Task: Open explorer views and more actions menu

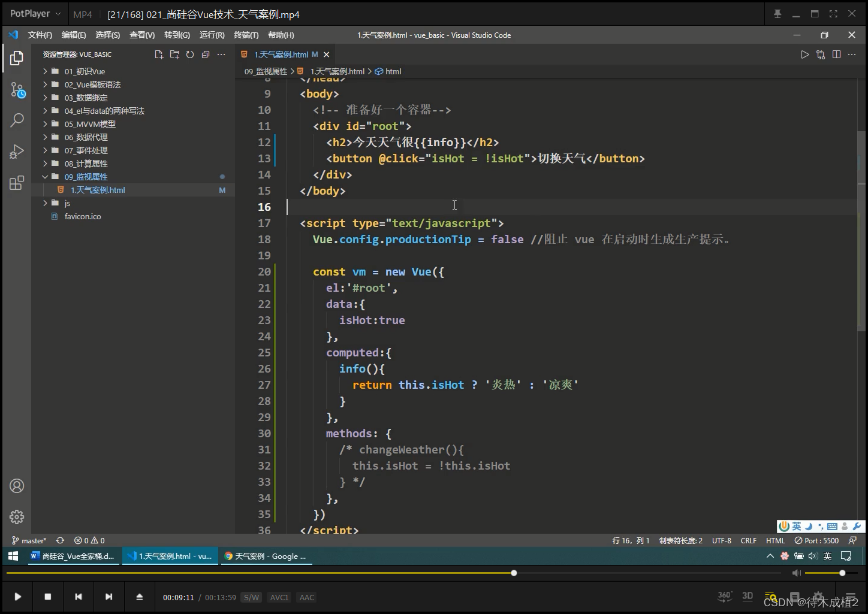Action: tap(221, 55)
